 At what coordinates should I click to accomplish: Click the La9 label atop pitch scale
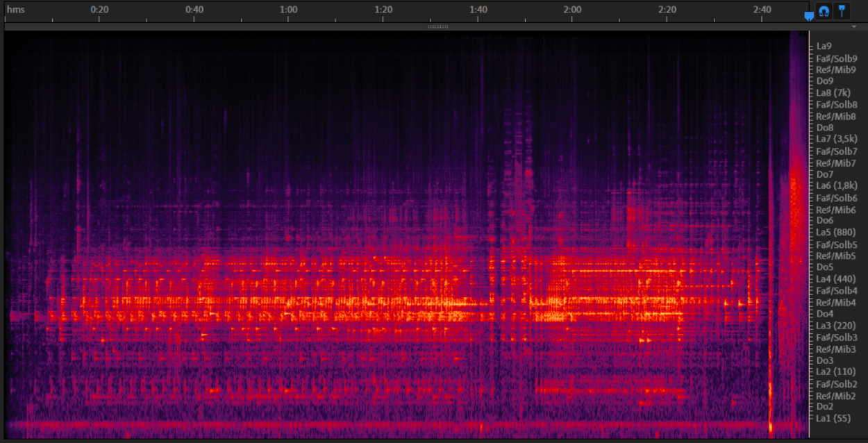click(x=824, y=47)
